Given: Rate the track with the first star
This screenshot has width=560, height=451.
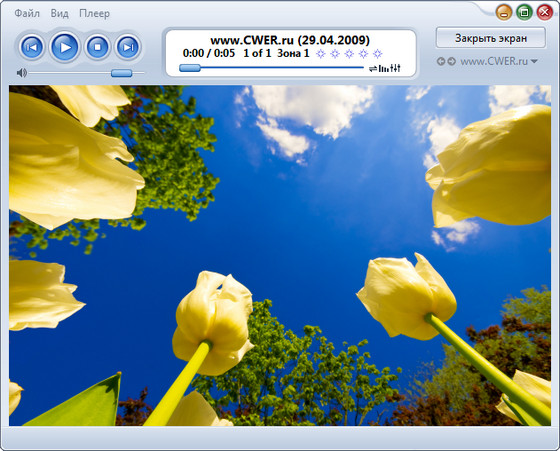Looking at the screenshot, I should [x=321, y=54].
